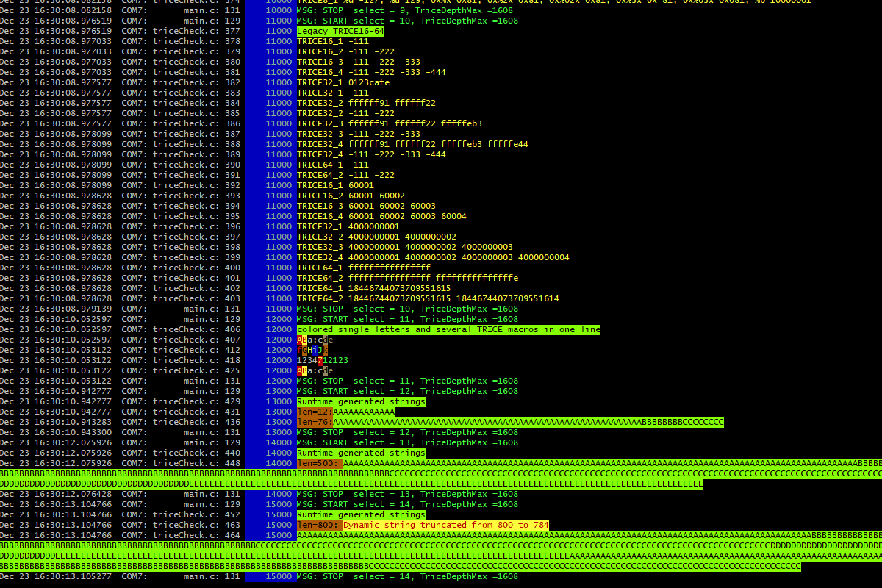The height and width of the screenshot is (588, 882).
Task: Click "Runtime generated strings" on triceCheck.c line 452
Action: point(361,514)
